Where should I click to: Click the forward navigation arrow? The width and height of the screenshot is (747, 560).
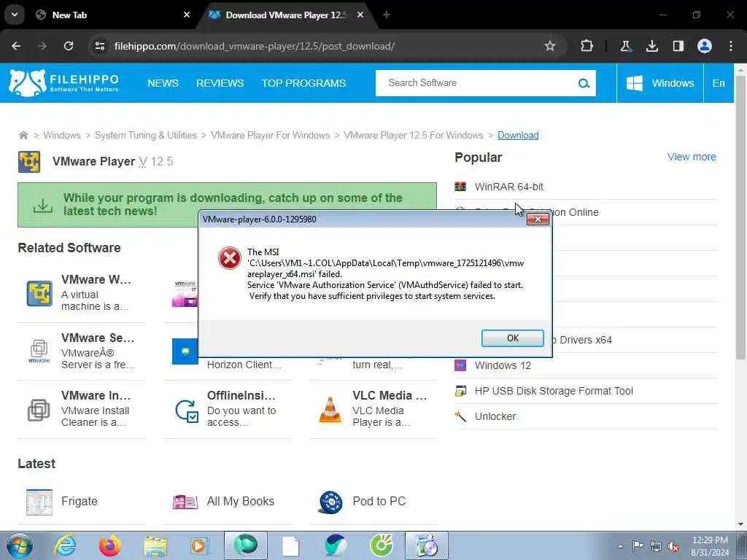pos(42,46)
